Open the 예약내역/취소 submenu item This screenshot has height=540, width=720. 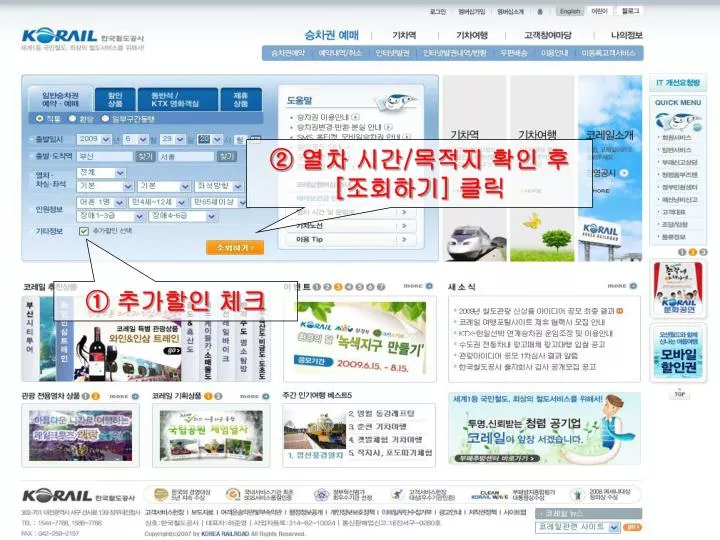coord(340,53)
